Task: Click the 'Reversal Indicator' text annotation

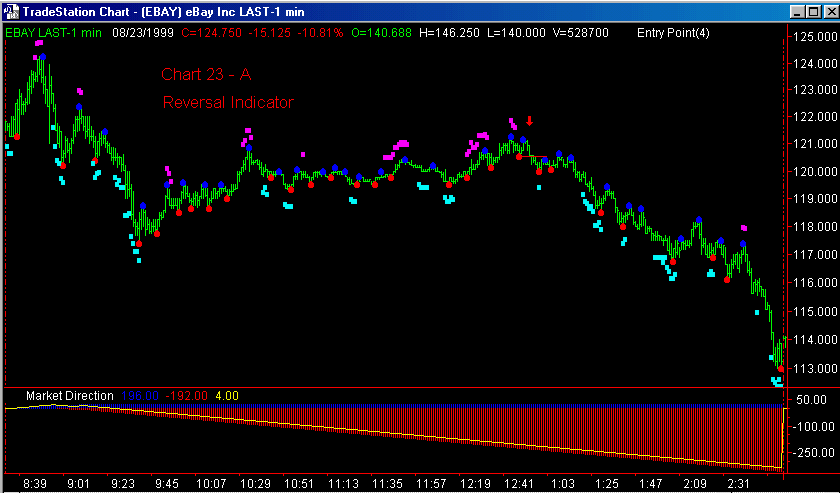Action: tap(228, 102)
